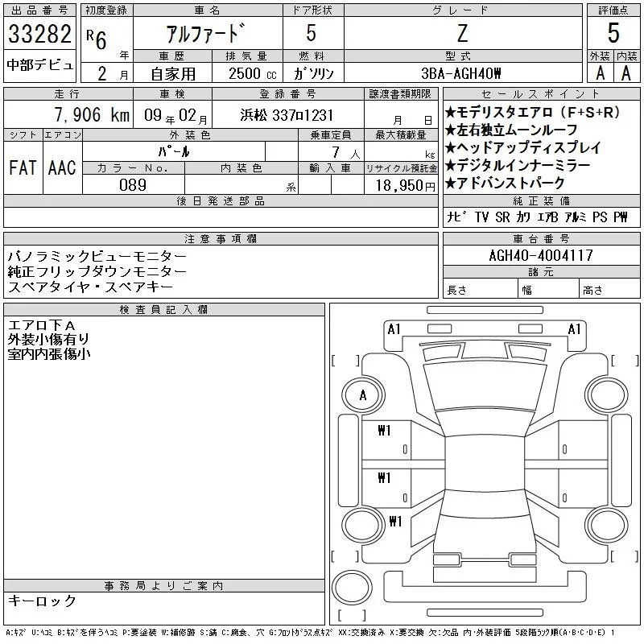Click the office notice キーロック
Image resolution: width=644 pixels, height=644 pixels.
pyautogui.click(x=42, y=601)
